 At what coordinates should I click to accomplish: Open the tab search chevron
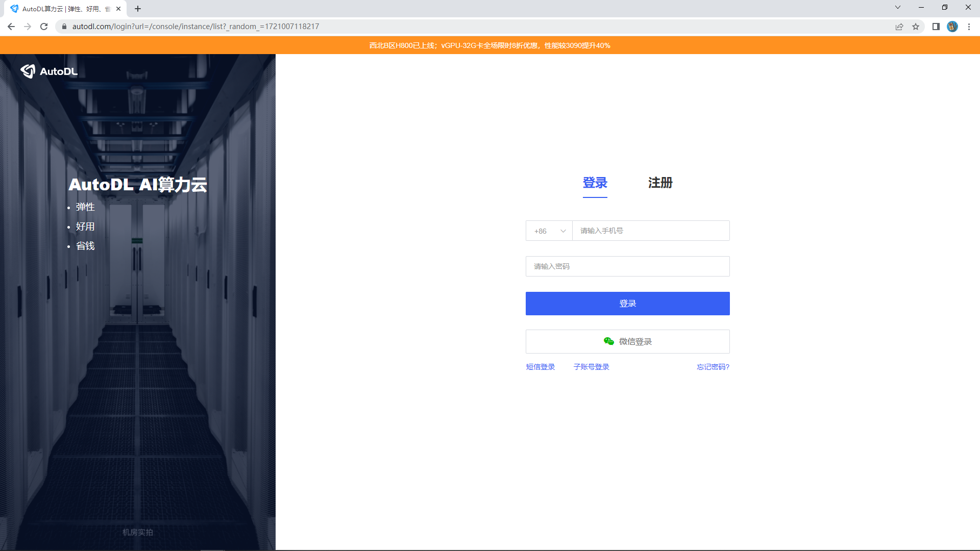pos(897,7)
